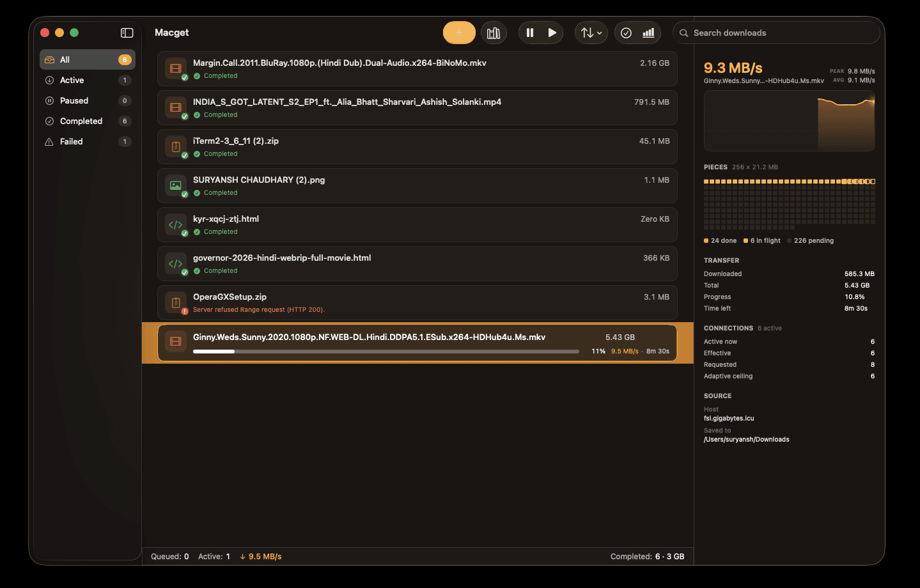Open the sort order arrows dropdown
This screenshot has width=920, height=588.
tap(591, 33)
